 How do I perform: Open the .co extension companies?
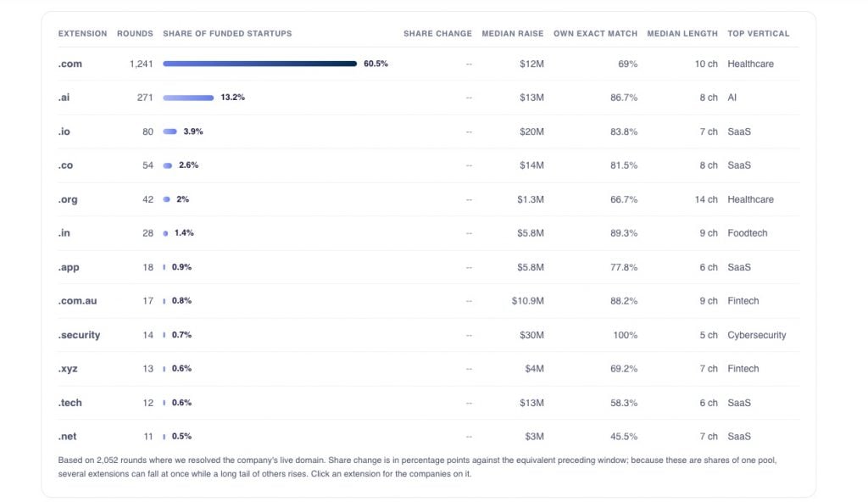tap(428, 165)
